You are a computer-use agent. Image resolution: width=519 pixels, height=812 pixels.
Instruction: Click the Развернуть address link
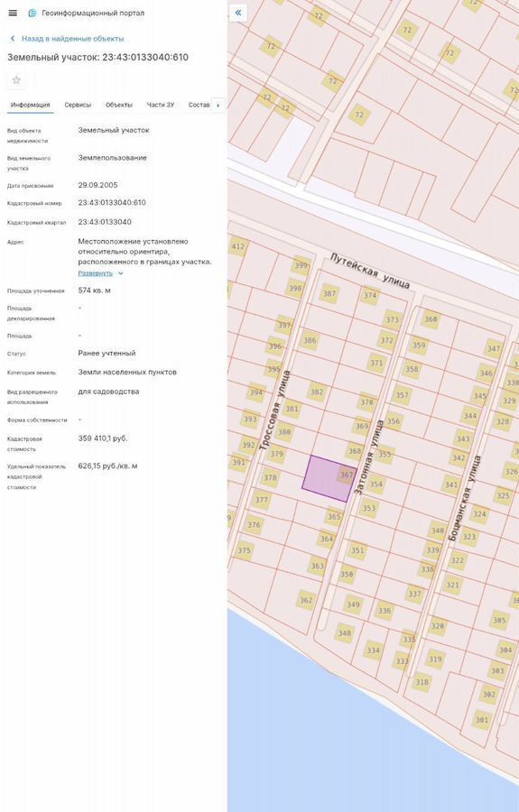(96, 272)
